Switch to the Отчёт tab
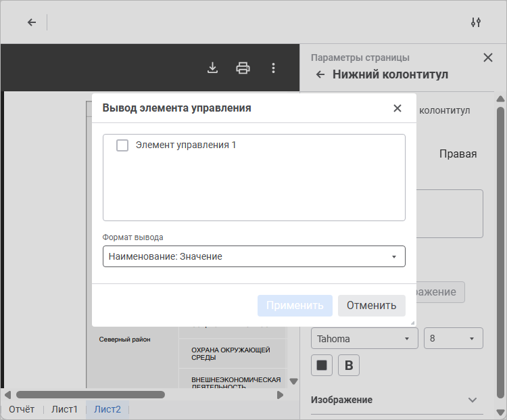 pos(22,409)
